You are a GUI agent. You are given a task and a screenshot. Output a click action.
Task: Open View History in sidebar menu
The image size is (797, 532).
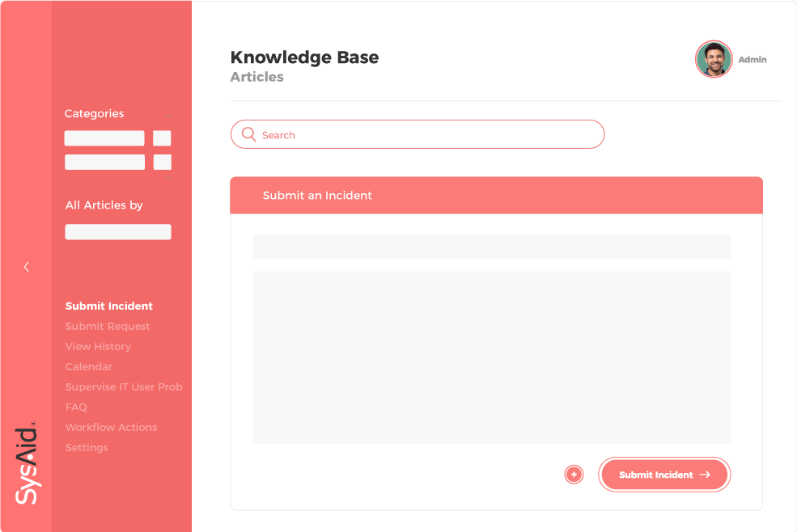click(98, 347)
